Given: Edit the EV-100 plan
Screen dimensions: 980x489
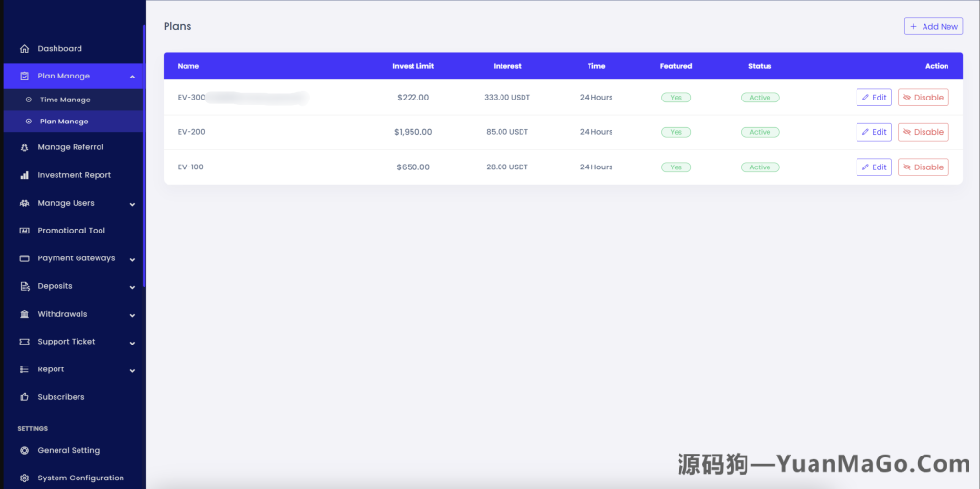Looking at the screenshot, I should tap(874, 167).
